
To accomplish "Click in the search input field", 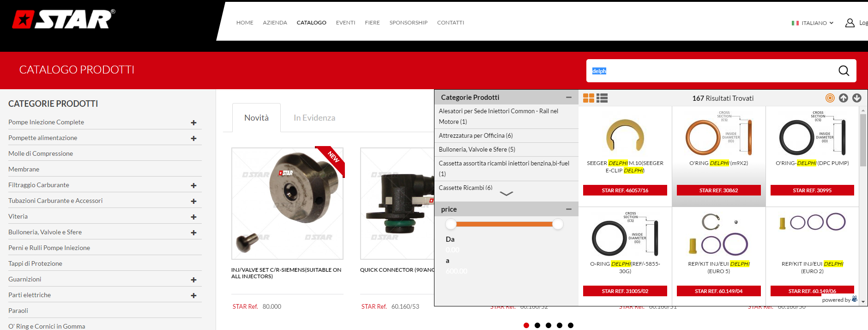I will click(x=711, y=71).
